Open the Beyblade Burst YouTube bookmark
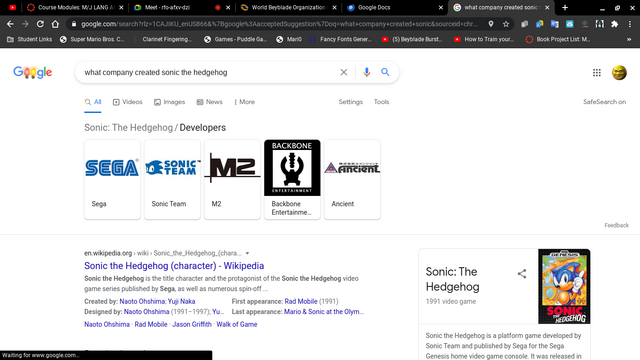The width and height of the screenshot is (640, 360). point(412,39)
